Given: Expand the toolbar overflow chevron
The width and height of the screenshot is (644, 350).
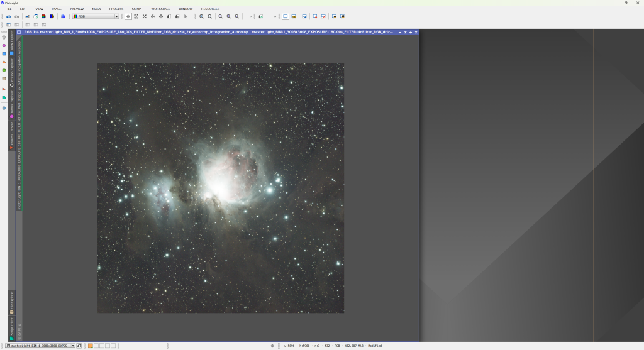Looking at the screenshot, I should pos(251,16).
